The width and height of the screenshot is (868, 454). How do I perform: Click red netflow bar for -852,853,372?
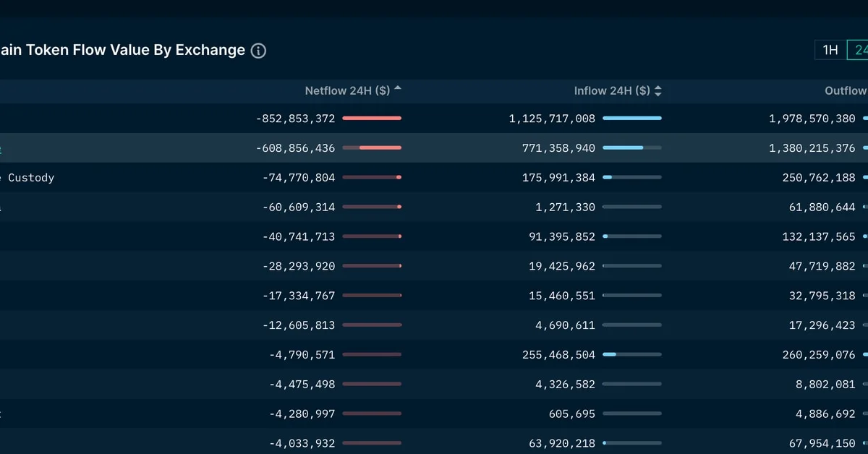372,118
